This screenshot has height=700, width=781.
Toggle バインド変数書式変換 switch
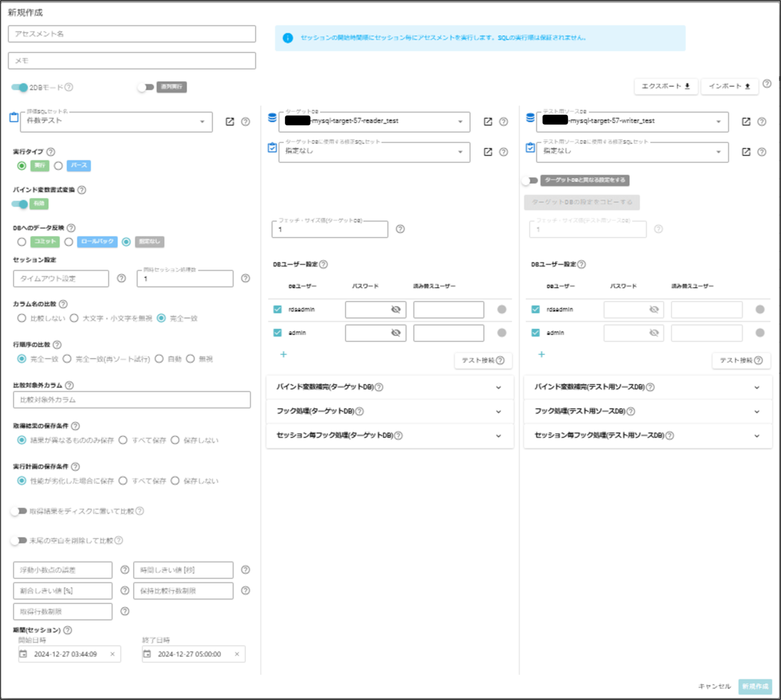click(x=20, y=204)
